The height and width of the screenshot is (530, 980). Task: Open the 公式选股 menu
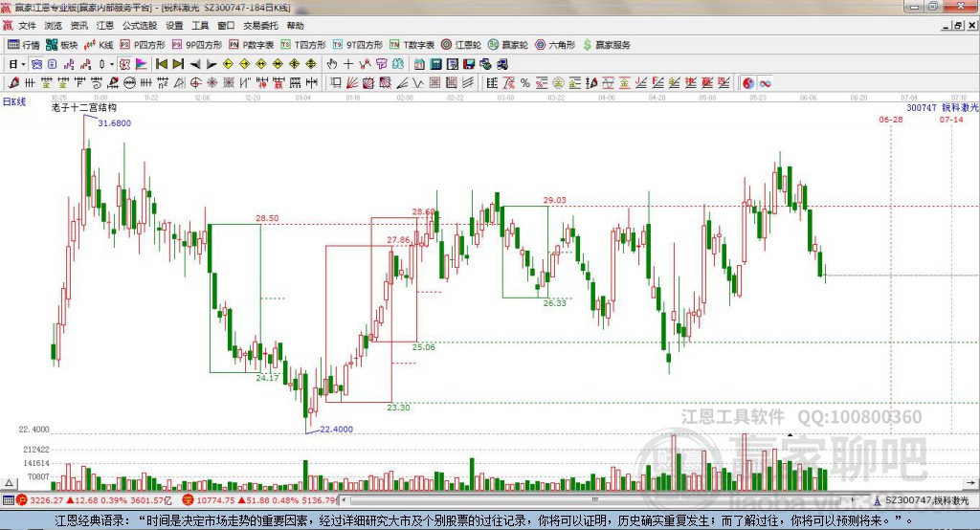(140, 26)
